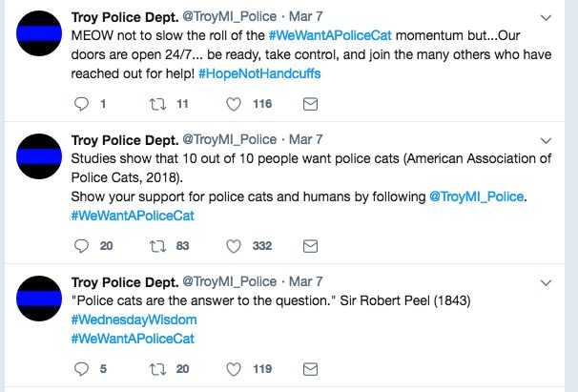Follow the #WednesdayWisdom hashtag link

point(134,320)
